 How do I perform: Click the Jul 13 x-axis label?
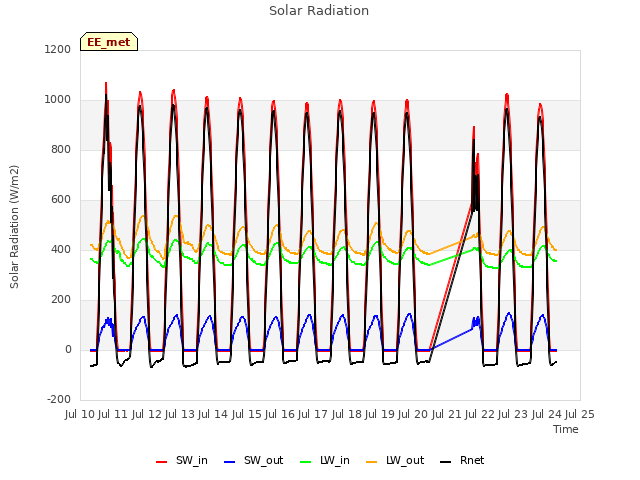click(x=180, y=414)
